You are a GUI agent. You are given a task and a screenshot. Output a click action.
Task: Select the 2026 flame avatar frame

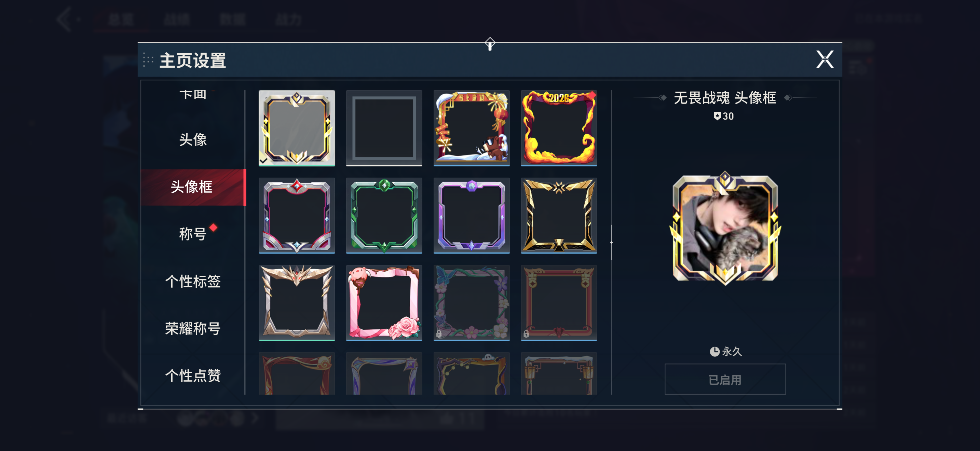point(558,128)
